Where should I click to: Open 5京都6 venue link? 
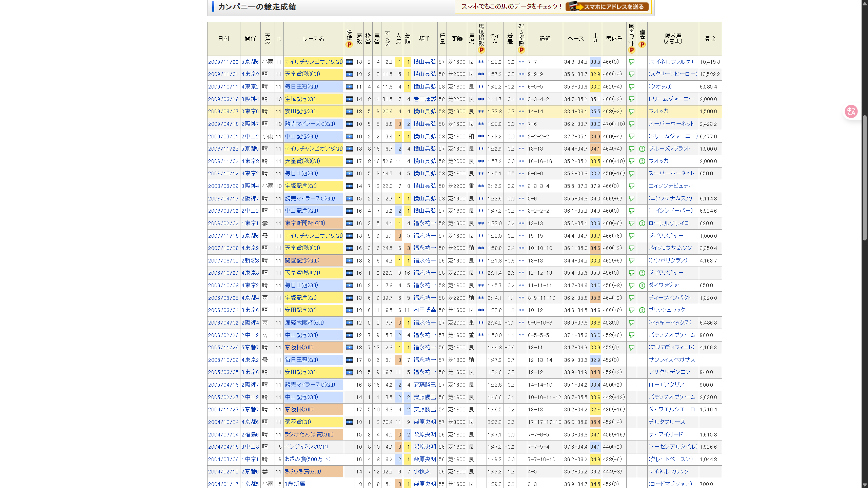coord(250,62)
